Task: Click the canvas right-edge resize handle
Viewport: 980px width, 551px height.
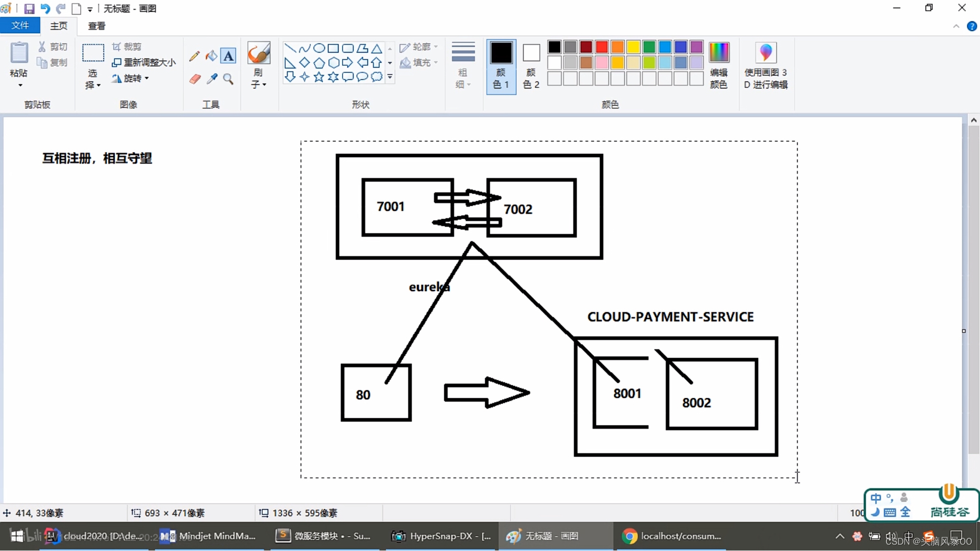Action: [963, 331]
